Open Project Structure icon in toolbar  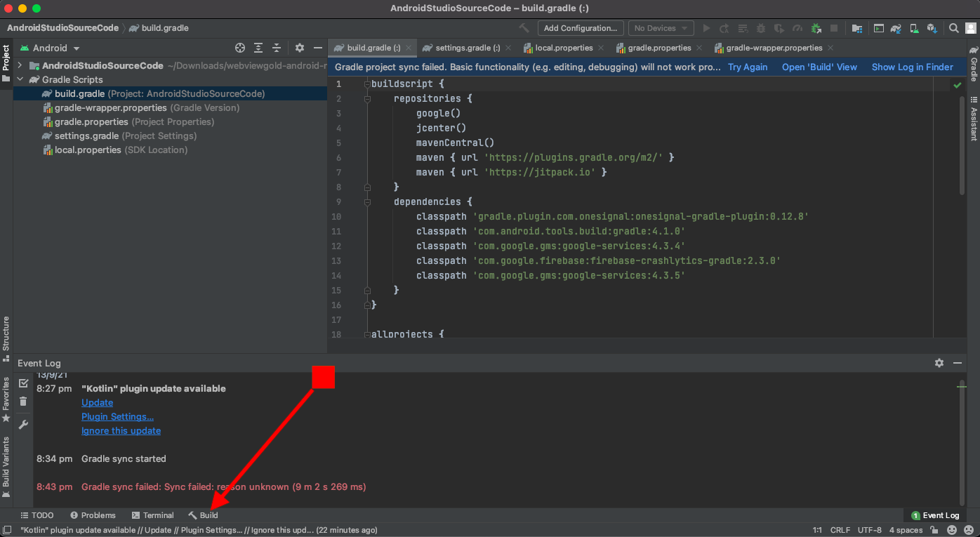click(x=856, y=28)
